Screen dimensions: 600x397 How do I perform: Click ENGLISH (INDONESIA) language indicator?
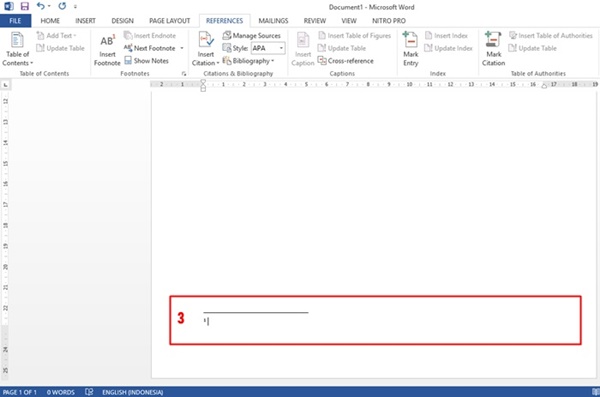click(132, 392)
